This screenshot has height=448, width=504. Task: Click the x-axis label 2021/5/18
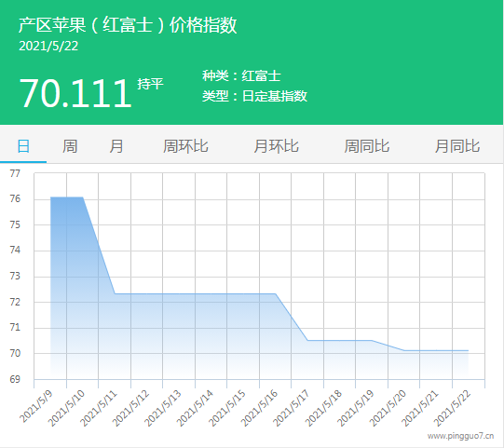click(323, 408)
